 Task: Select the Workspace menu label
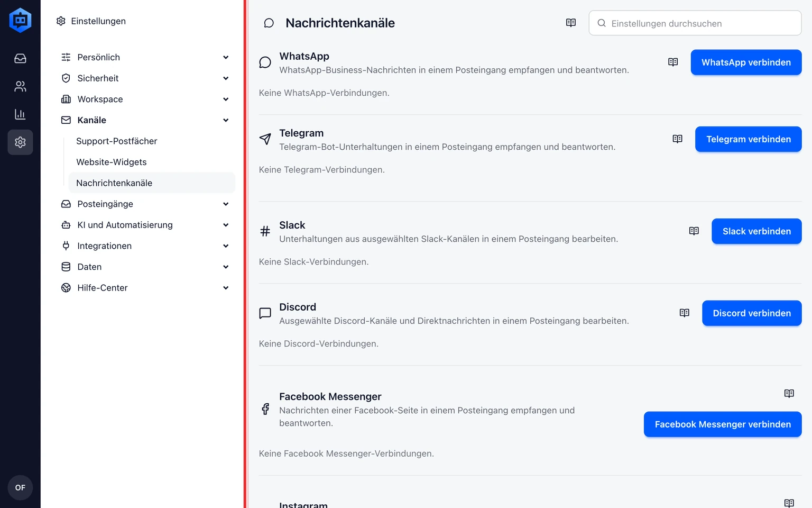pos(100,99)
